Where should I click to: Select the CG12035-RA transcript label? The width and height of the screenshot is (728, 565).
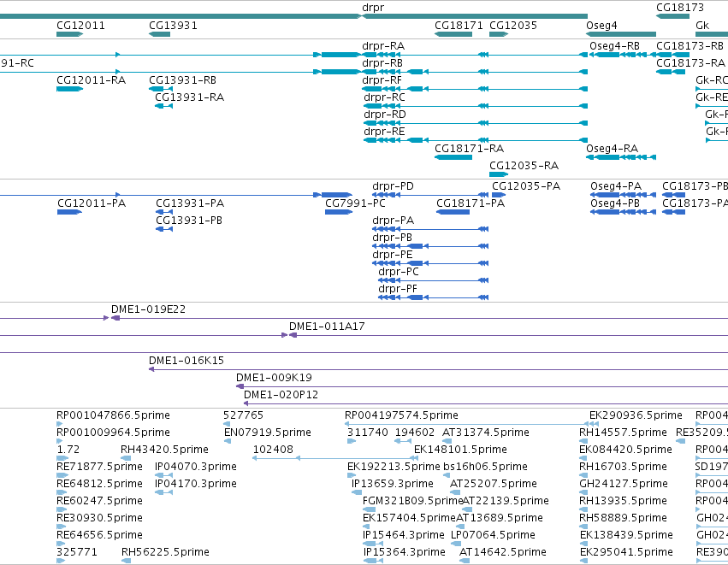click(524, 166)
